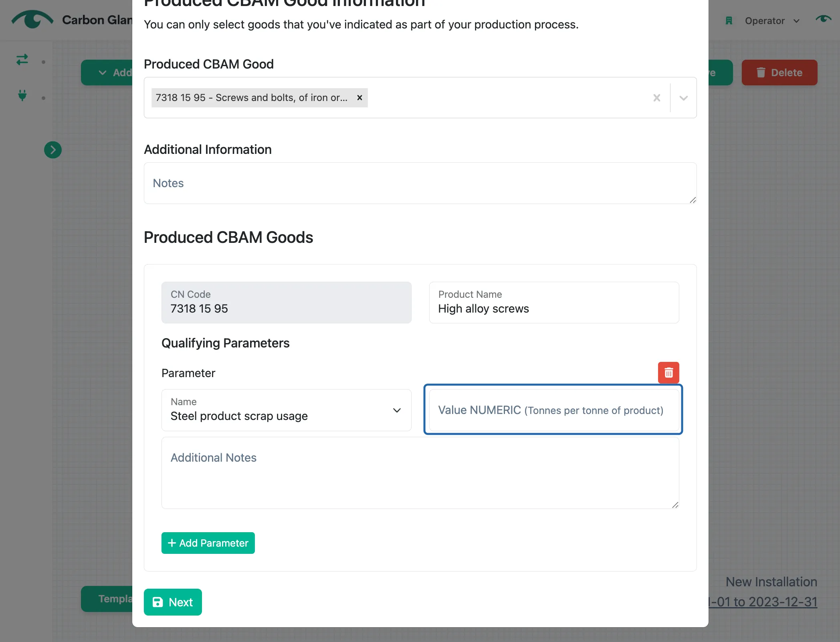Focus the Value NUMERIC input field
The height and width of the screenshot is (642, 840).
(x=554, y=410)
